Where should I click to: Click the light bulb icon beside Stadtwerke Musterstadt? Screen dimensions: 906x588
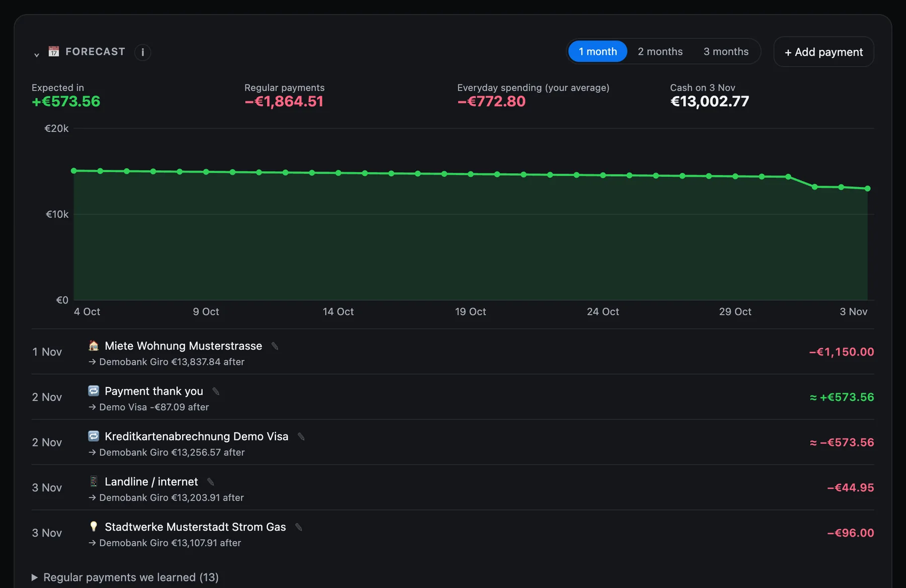(94, 526)
